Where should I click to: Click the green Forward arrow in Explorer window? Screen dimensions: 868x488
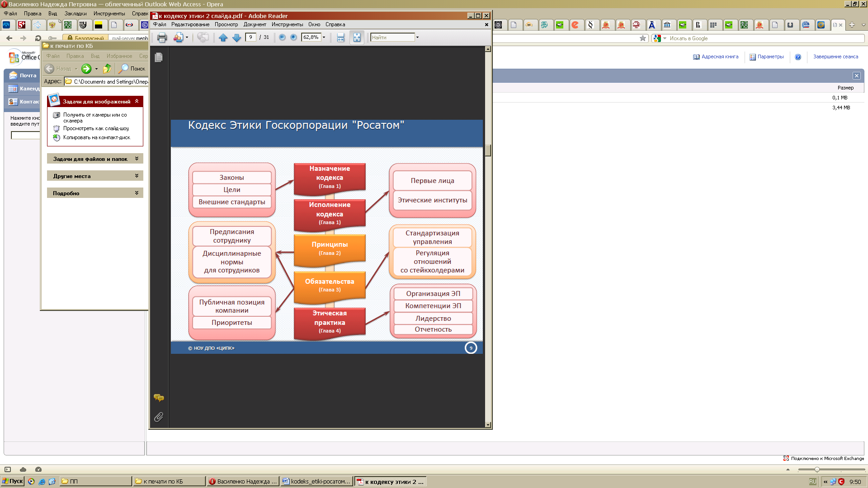86,69
